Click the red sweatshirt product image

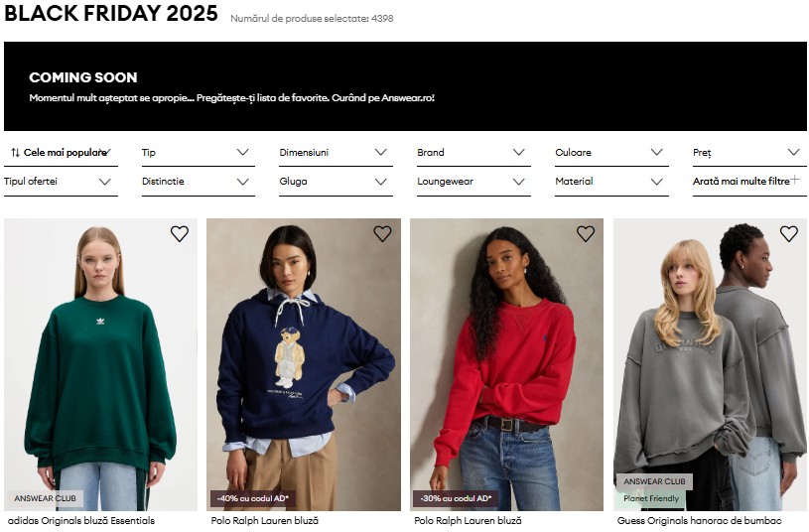(506, 367)
